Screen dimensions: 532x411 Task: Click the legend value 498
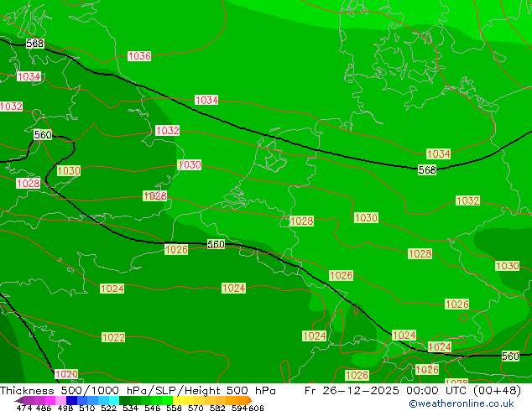click(65, 408)
